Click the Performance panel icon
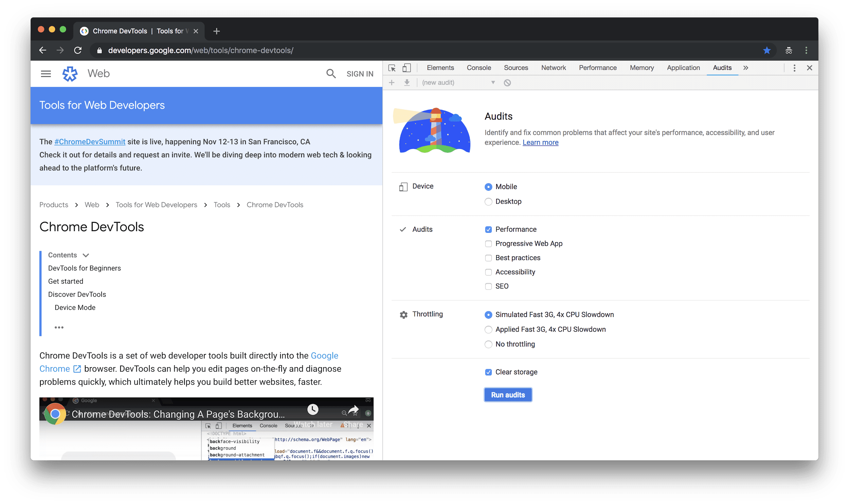Screen dimensions: 849x504 tap(597, 67)
